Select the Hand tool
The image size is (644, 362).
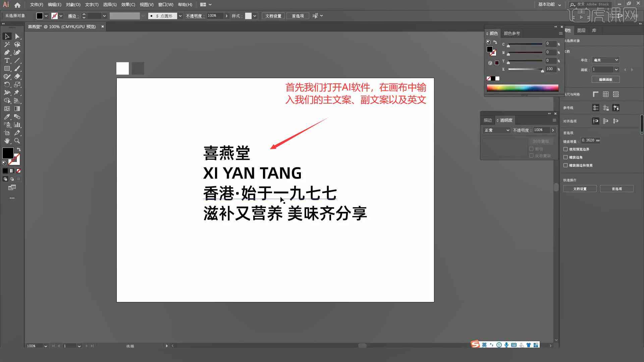point(7,140)
